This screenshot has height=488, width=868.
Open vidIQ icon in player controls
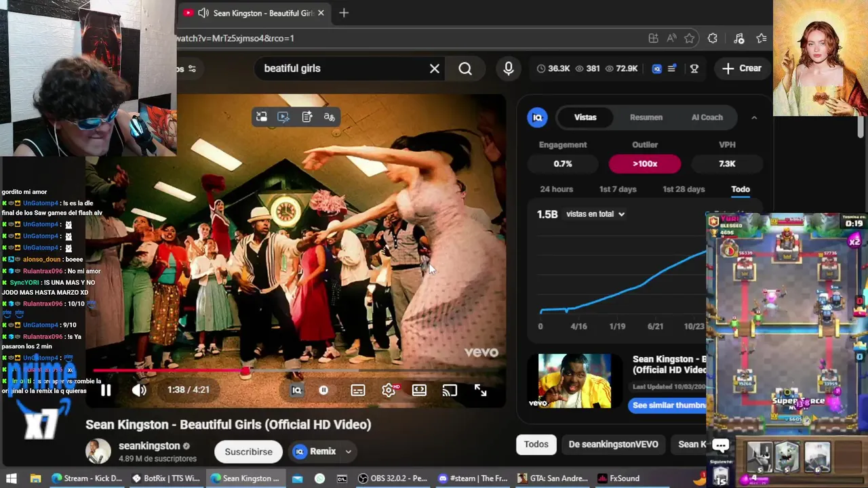[296, 390]
